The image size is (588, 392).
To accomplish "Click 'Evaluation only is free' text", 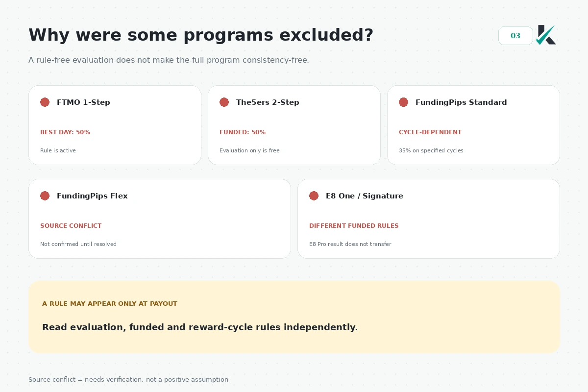I will click(249, 150).
